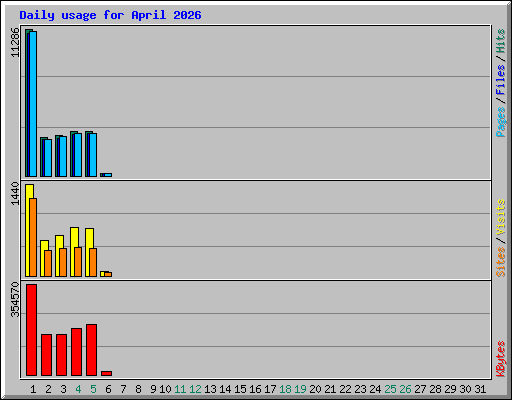Click day label 17 on the axis

270,389
